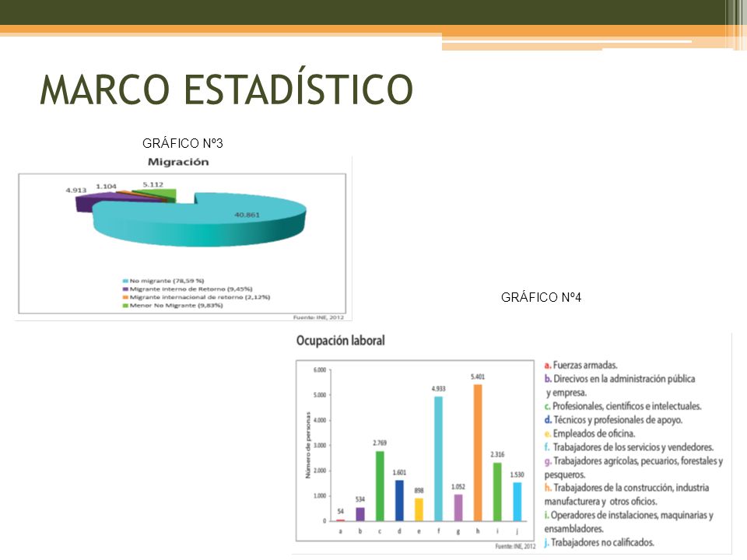Select legend line c. Profesionales, científicos e intelectuales
The width and height of the screenshot is (747, 560).
tap(622, 406)
